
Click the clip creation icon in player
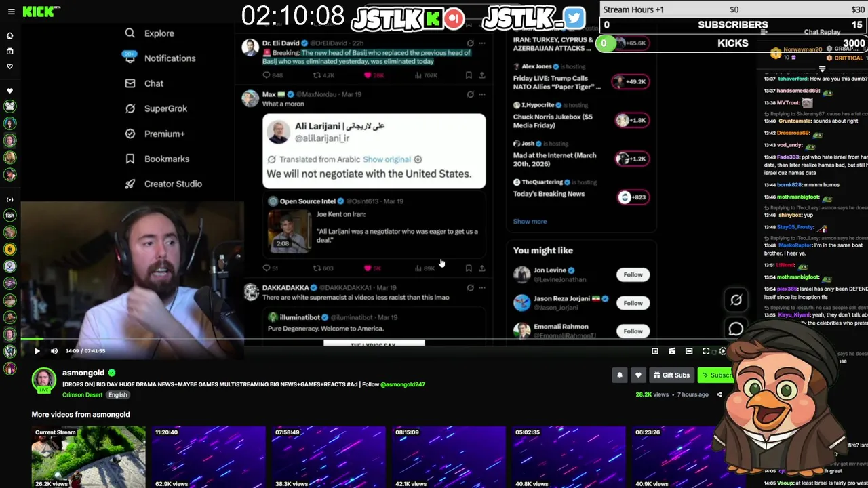pos(672,351)
